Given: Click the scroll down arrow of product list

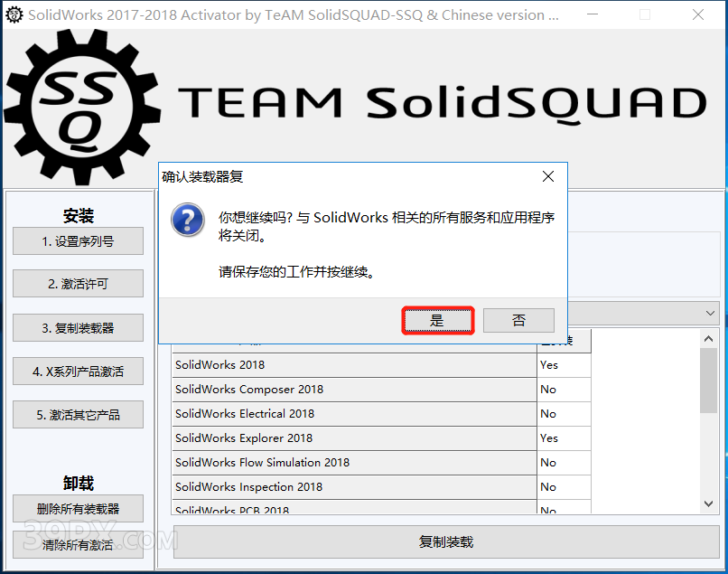Looking at the screenshot, I should [709, 503].
